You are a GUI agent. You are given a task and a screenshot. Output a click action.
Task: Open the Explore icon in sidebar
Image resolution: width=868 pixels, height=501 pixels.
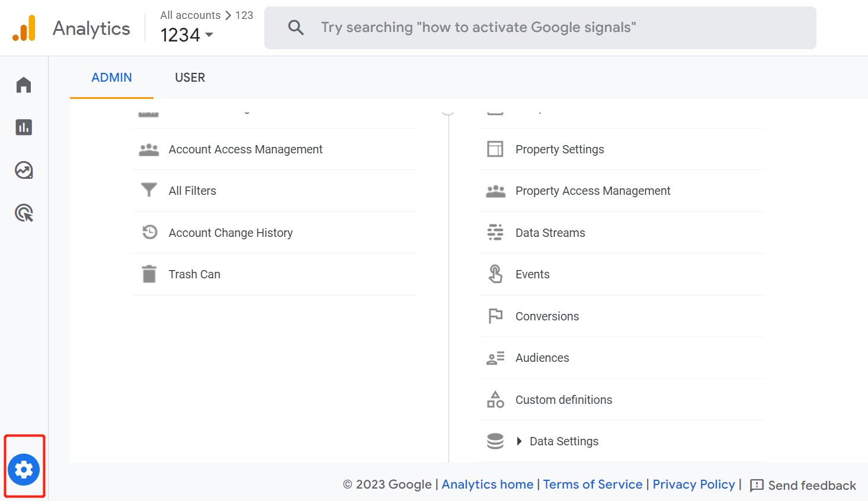pyautogui.click(x=24, y=171)
